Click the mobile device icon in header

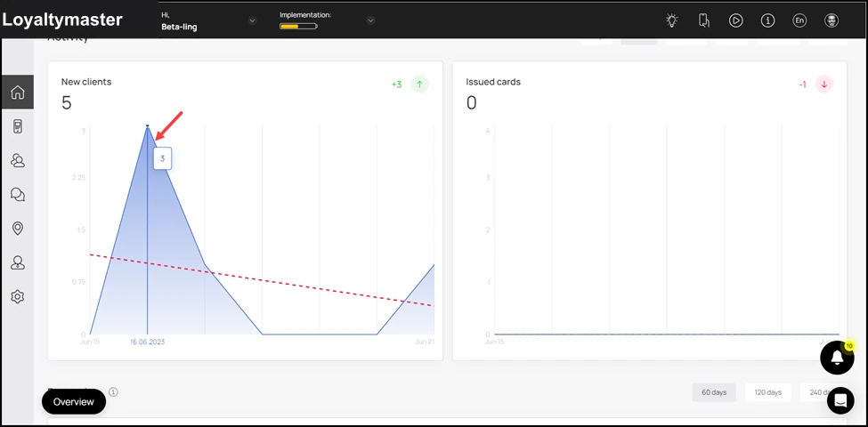(x=703, y=20)
